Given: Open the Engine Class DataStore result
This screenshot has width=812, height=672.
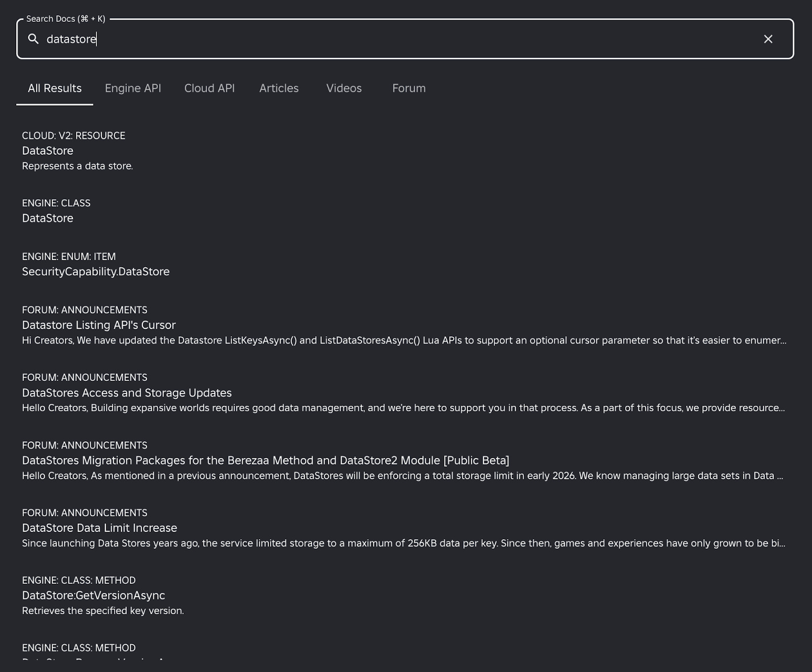Looking at the screenshot, I should (x=48, y=218).
